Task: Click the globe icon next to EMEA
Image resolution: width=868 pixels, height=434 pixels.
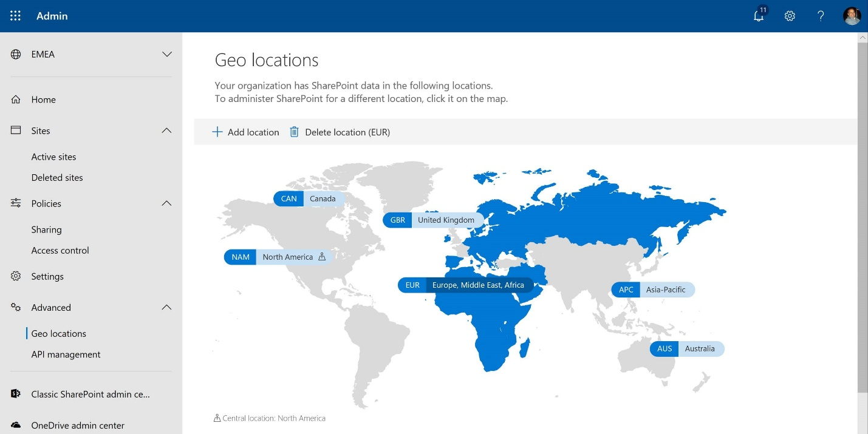Action: coord(16,54)
